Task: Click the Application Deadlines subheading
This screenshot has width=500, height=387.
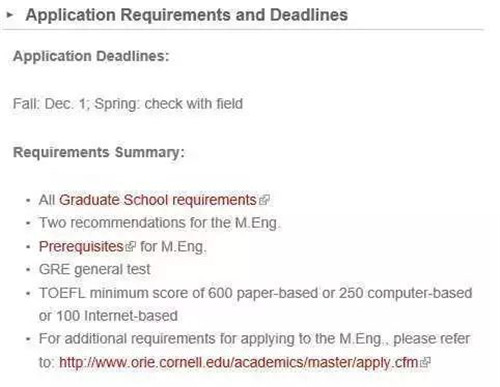Action: coord(91,56)
